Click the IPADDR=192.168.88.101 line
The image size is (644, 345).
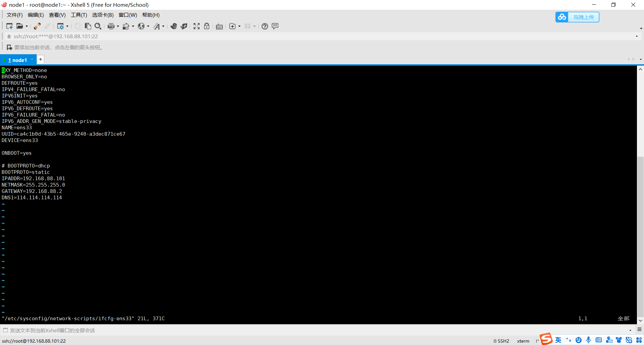point(33,179)
